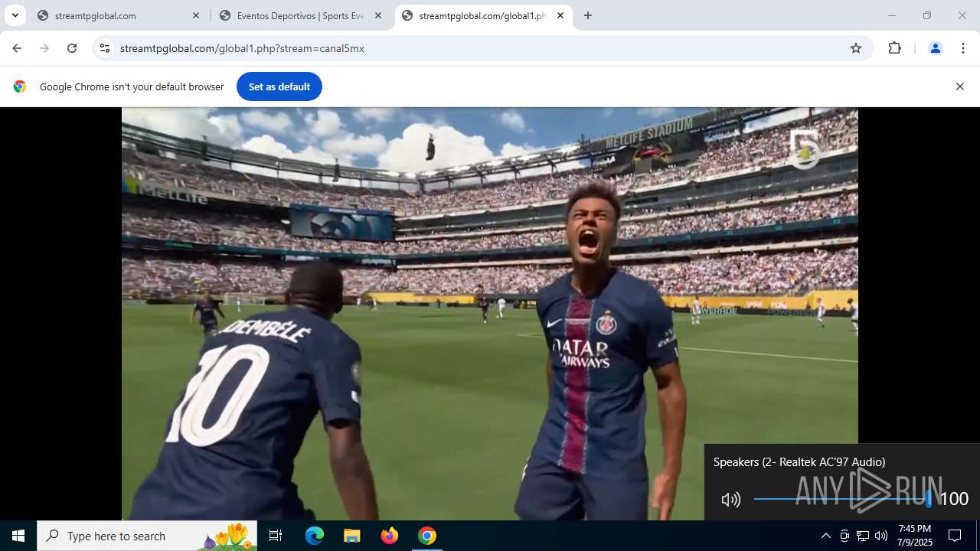Viewport: 980px width, 551px height.
Task: Open Task View on the taskbar
Action: pyautogui.click(x=276, y=536)
